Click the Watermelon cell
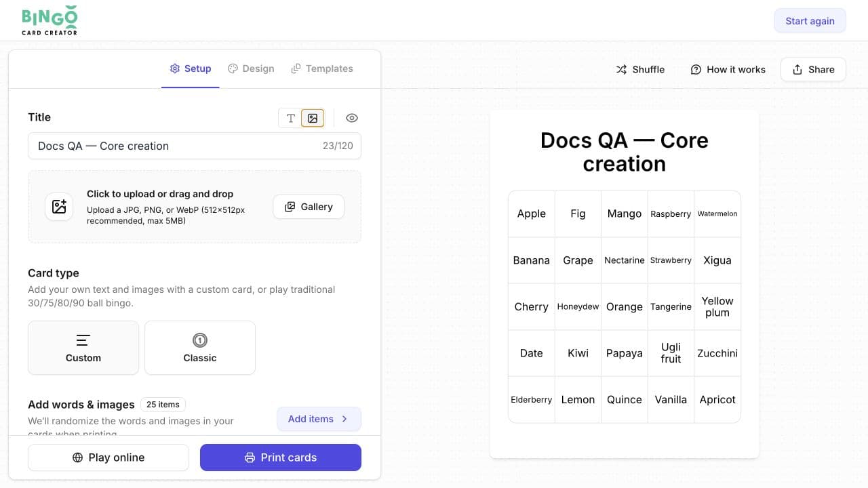 pyautogui.click(x=717, y=213)
